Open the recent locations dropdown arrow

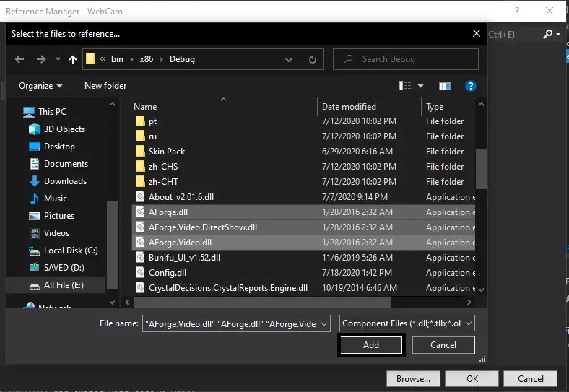[x=58, y=58]
